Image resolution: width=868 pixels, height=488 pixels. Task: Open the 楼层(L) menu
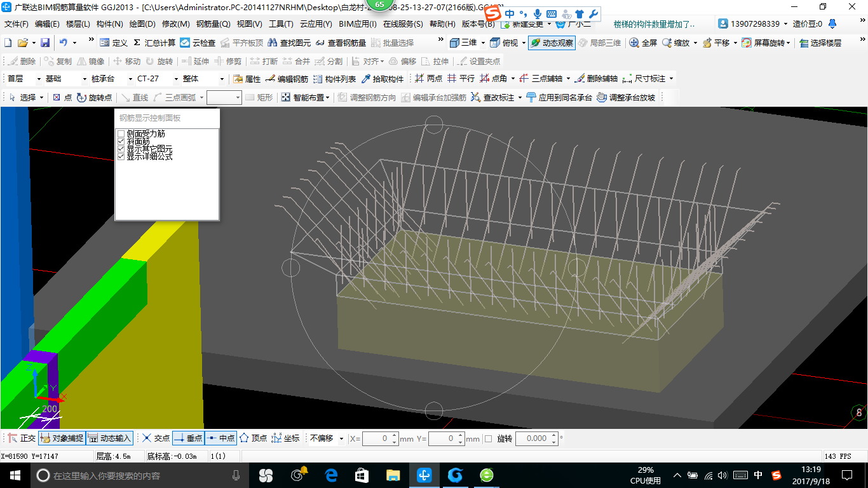(x=78, y=24)
